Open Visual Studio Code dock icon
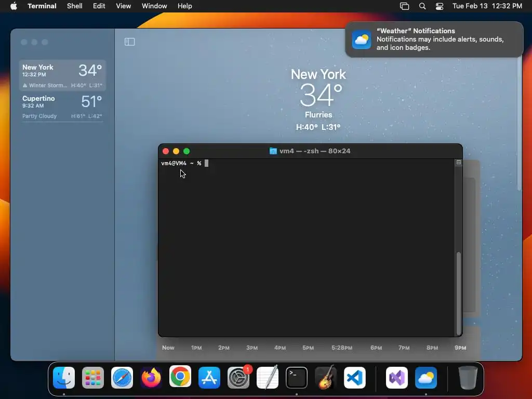This screenshot has height=399, width=532. (x=355, y=377)
